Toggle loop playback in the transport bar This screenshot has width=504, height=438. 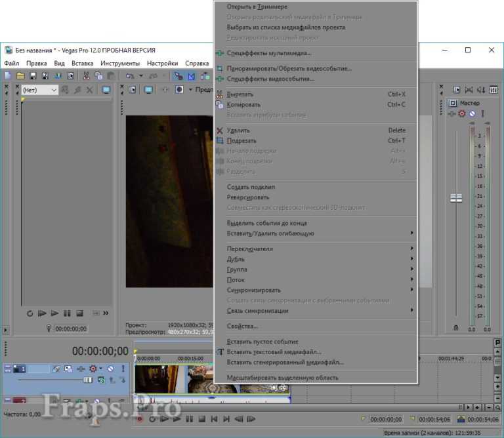[152, 419]
